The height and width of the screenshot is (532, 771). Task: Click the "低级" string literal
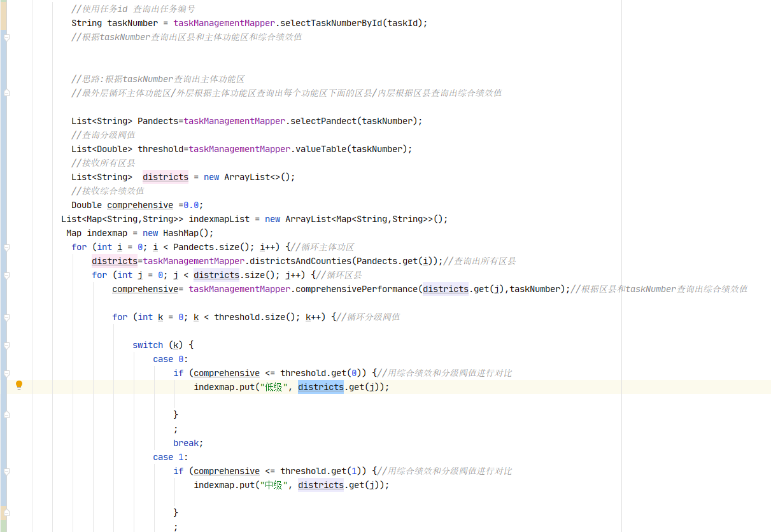(x=272, y=387)
